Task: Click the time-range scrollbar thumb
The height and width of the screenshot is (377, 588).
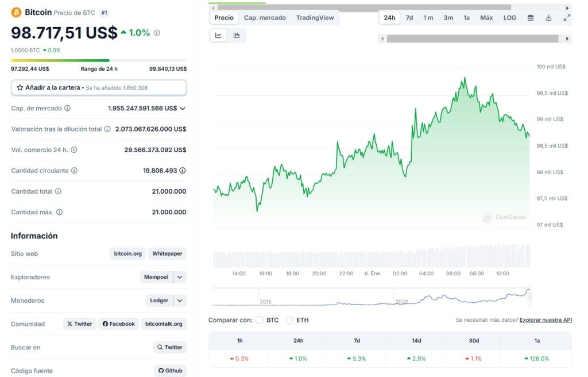Action: [x=473, y=39]
